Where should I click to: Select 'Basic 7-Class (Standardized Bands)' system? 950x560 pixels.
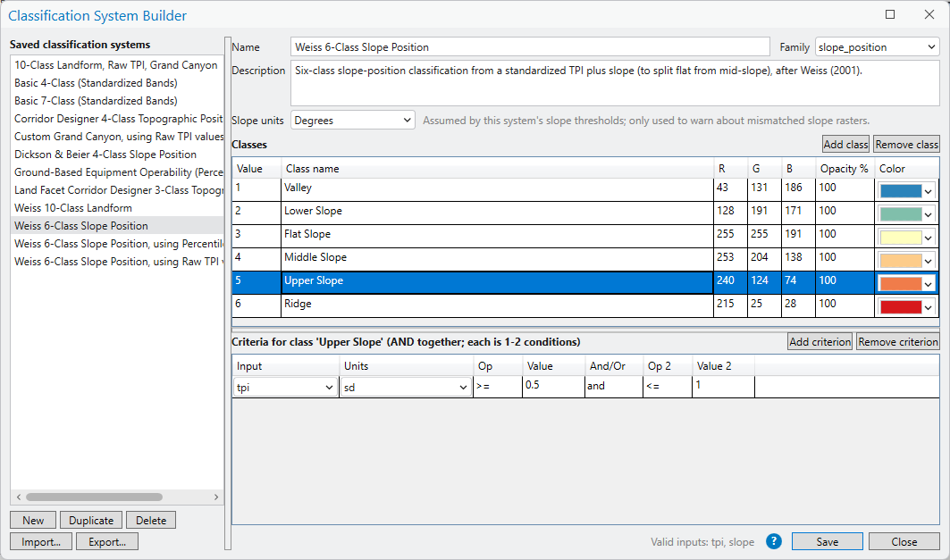(x=117, y=101)
